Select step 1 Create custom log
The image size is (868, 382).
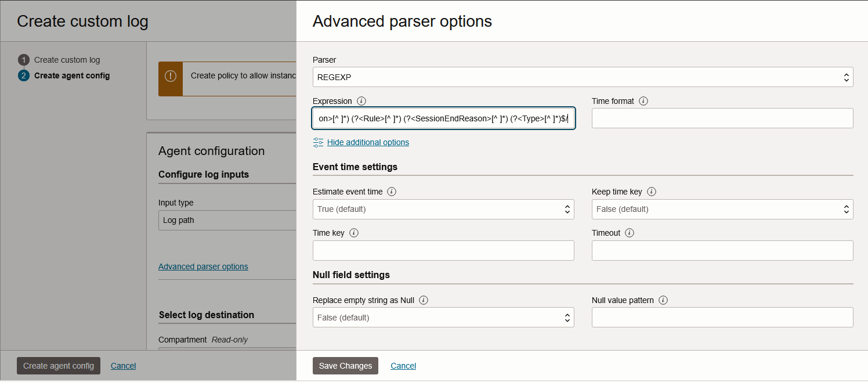coord(67,60)
